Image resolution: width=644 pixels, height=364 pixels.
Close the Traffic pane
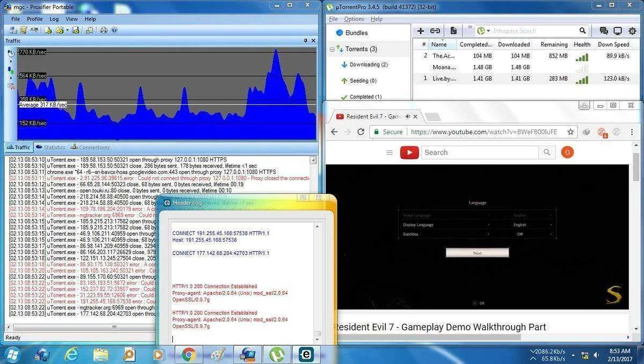tap(313, 40)
